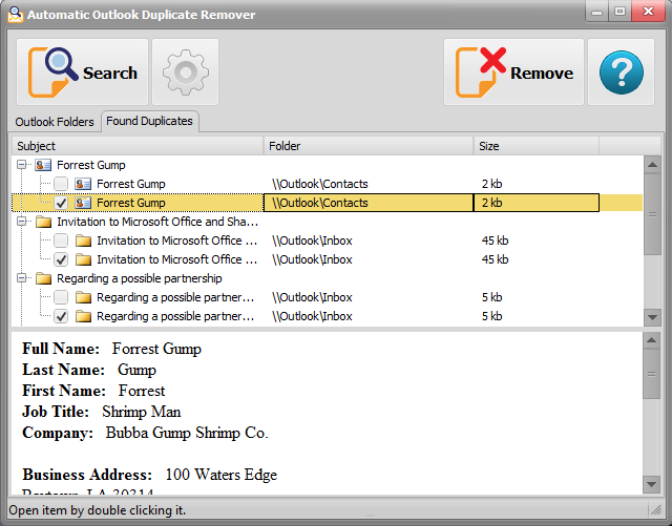Click contact icon of unchecked Forrest Gump row
Image resolution: width=672 pixels, height=526 pixels.
83,184
